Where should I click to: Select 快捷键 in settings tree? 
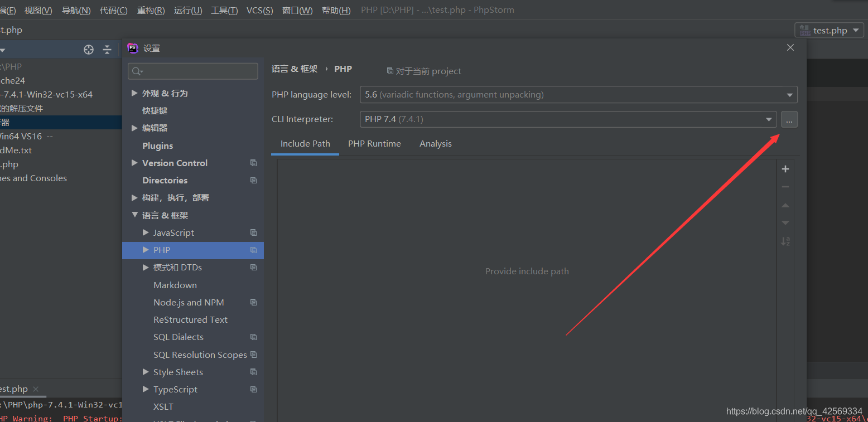[155, 110]
